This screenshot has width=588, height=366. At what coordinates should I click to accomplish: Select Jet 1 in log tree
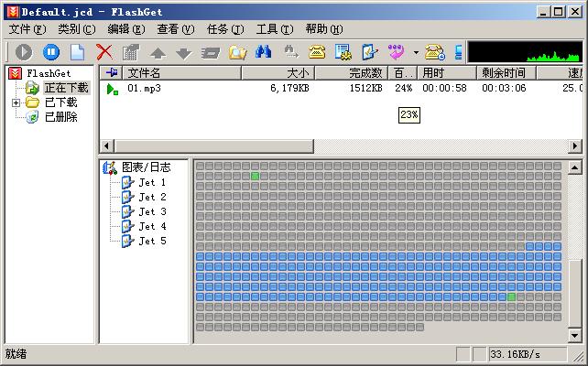152,183
